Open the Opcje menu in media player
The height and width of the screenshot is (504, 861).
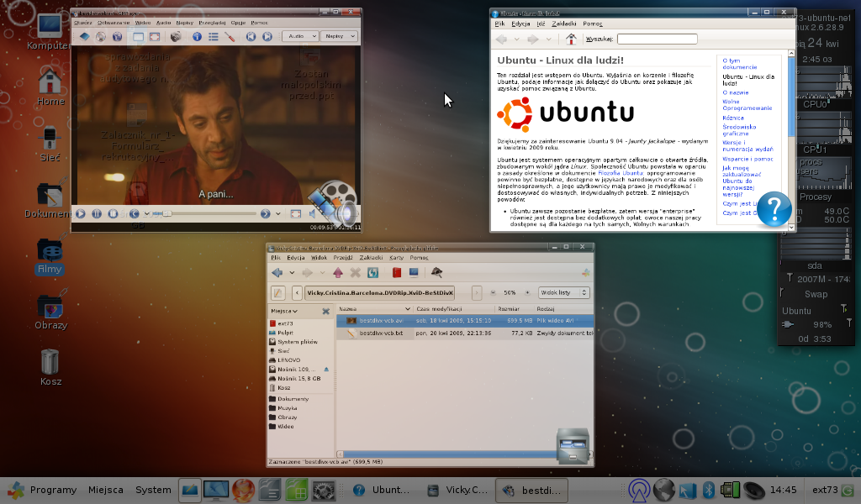pyautogui.click(x=238, y=23)
